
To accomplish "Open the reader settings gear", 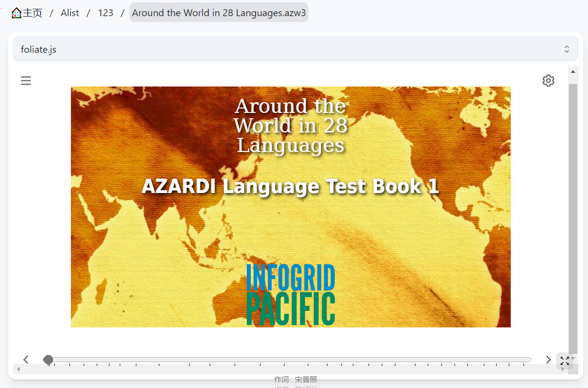I will click(548, 81).
